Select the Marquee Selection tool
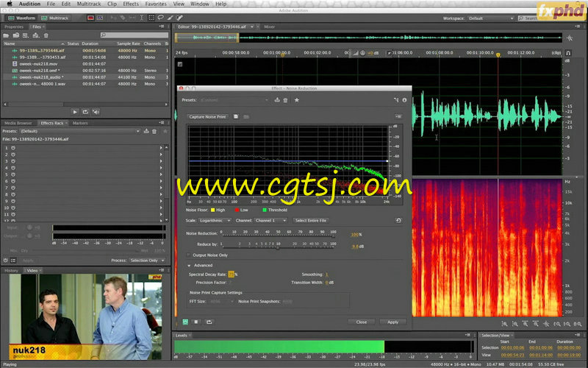This screenshot has width=588, height=368. pyautogui.click(x=151, y=18)
